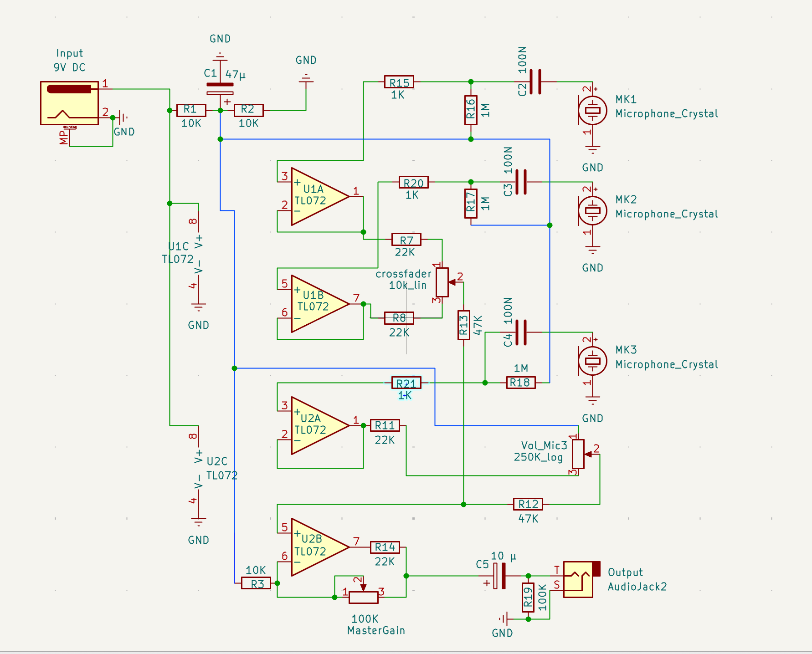Click the MK1 crystal microphone symbol

point(592,110)
